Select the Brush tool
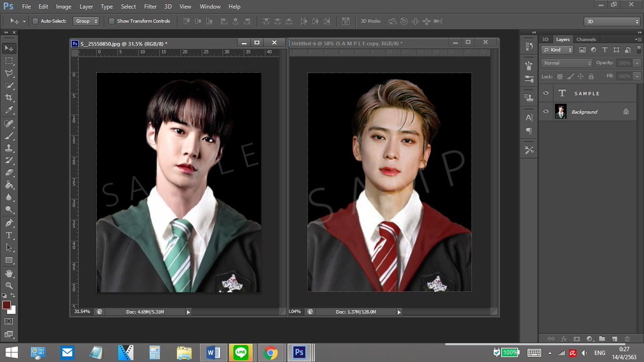The height and width of the screenshot is (362, 644). coord(9,136)
